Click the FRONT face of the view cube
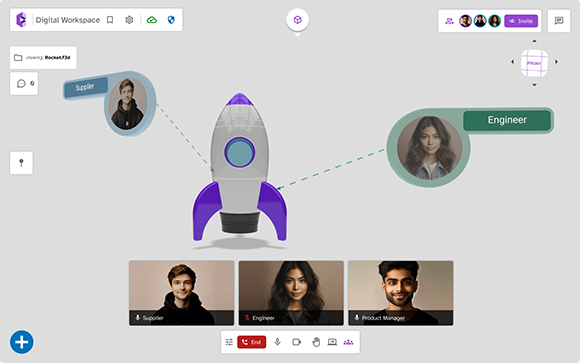Viewport: 580px width, 363px height. (534, 63)
